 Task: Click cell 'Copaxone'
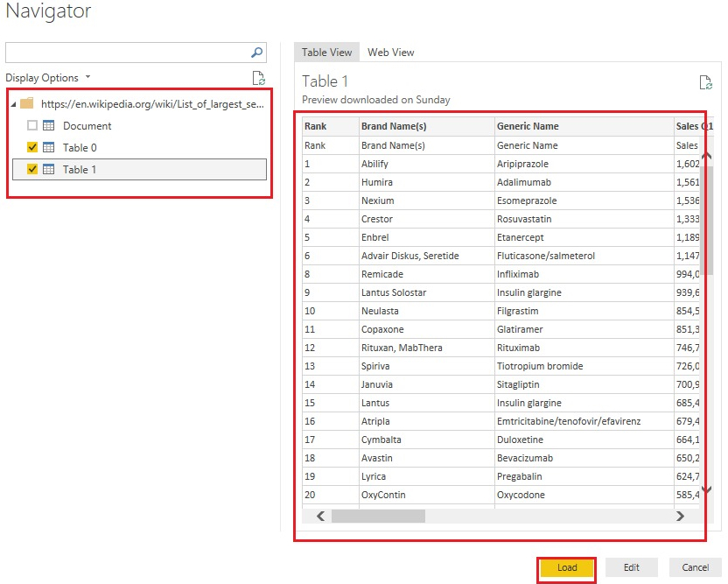(427, 329)
